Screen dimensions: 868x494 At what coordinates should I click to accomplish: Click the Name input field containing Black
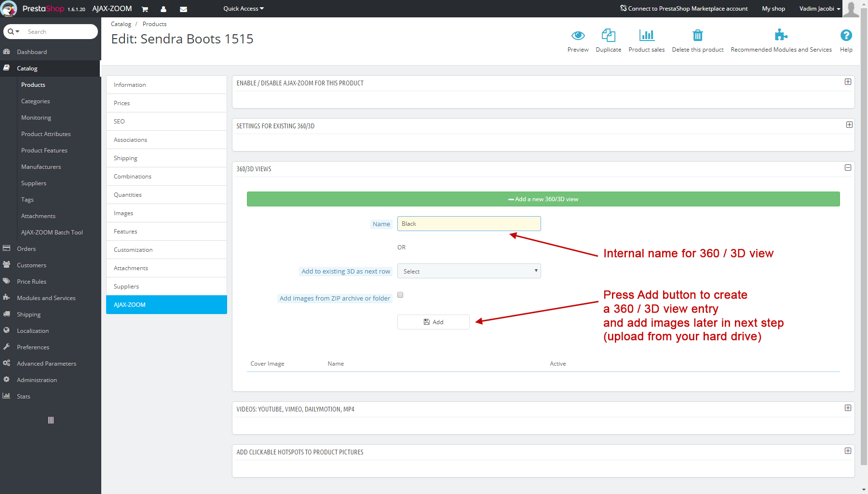click(469, 224)
